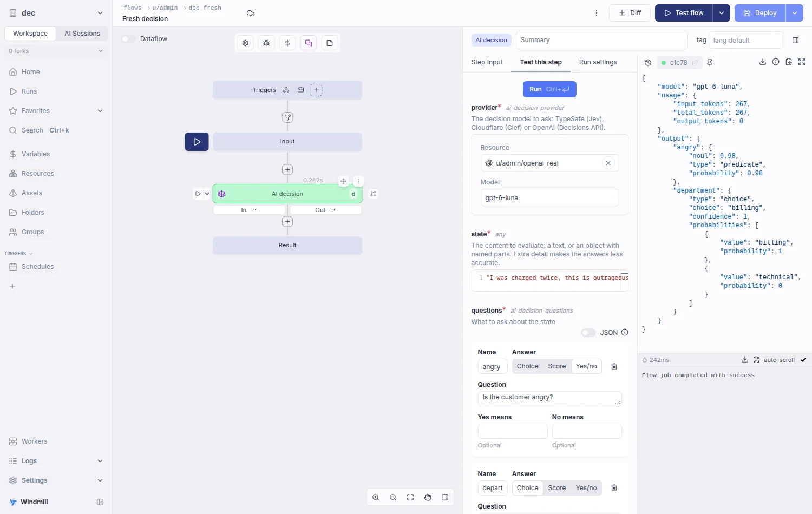Viewport: 812px width, 514px height.
Task: Open Deploy dropdown arrow
Action: click(x=794, y=13)
